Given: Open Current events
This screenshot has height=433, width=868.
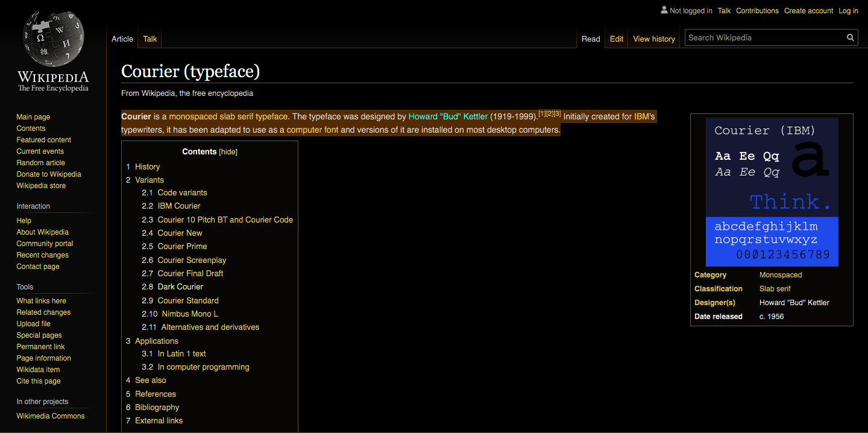Looking at the screenshot, I should [40, 151].
